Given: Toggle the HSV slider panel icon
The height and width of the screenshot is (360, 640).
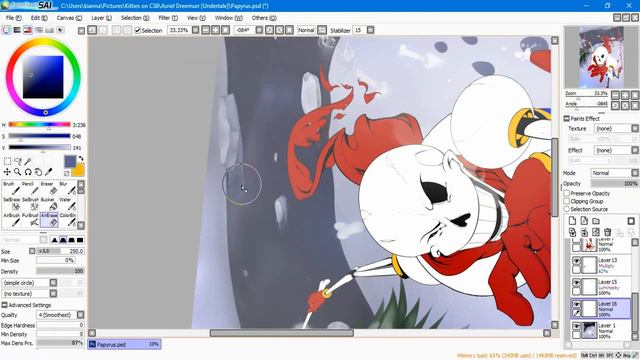Looking at the screenshot, I should [x=28, y=30].
